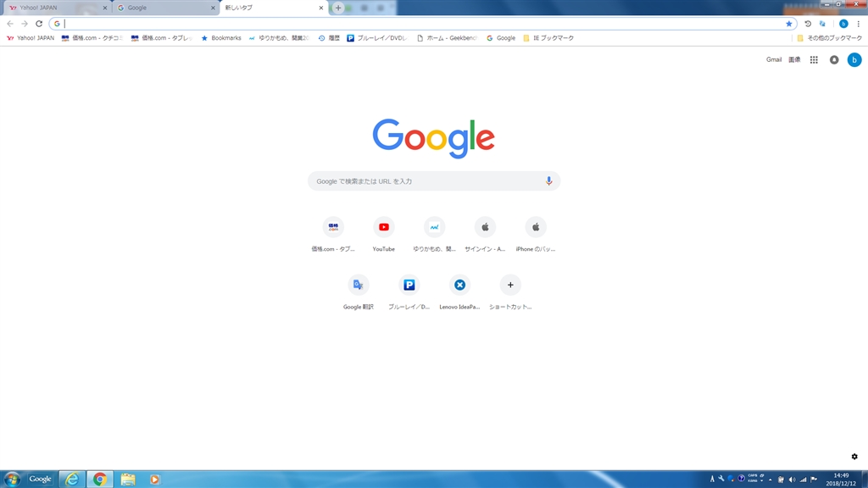Open Action Center flag icon
The height and width of the screenshot is (488, 868).
coord(814,480)
